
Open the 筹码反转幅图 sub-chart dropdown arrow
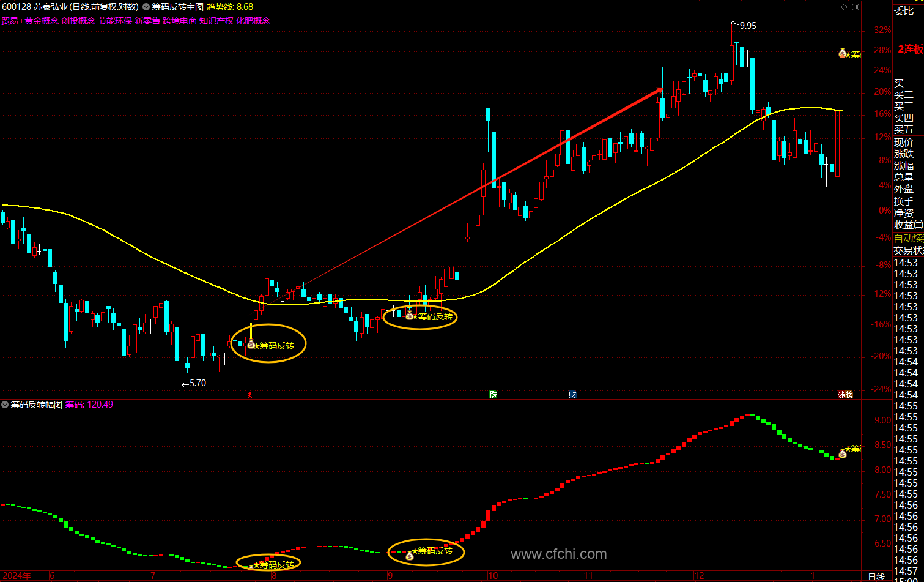[5, 405]
